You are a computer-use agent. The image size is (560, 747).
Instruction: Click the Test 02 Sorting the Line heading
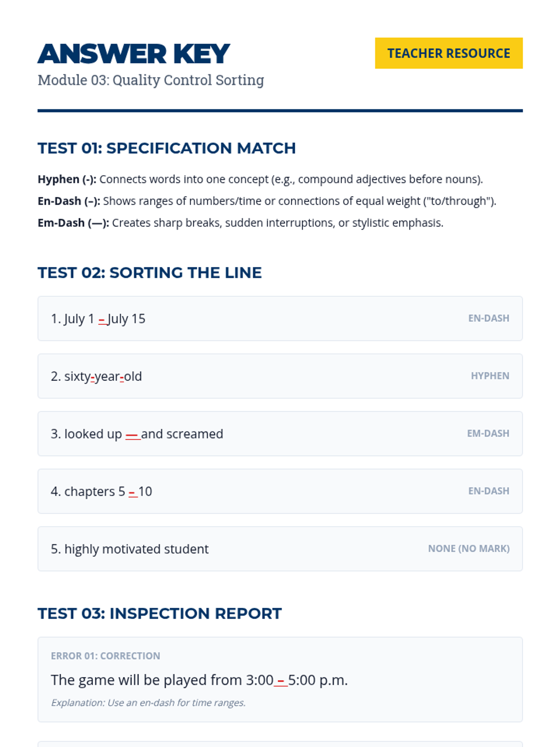(x=149, y=273)
